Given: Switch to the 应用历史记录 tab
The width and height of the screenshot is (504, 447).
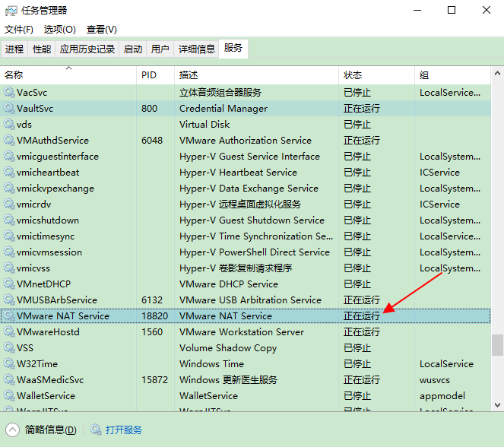Looking at the screenshot, I should (87, 49).
